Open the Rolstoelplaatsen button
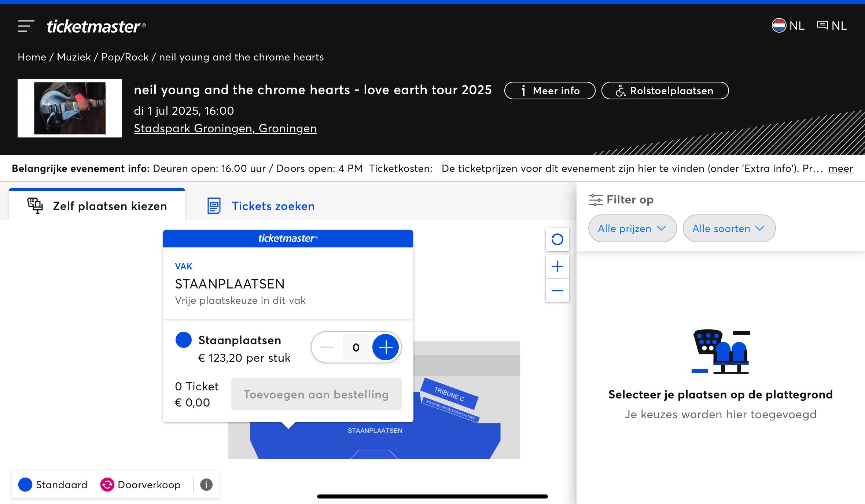The height and width of the screenshot is (504, 865). (x=665, y=91)
